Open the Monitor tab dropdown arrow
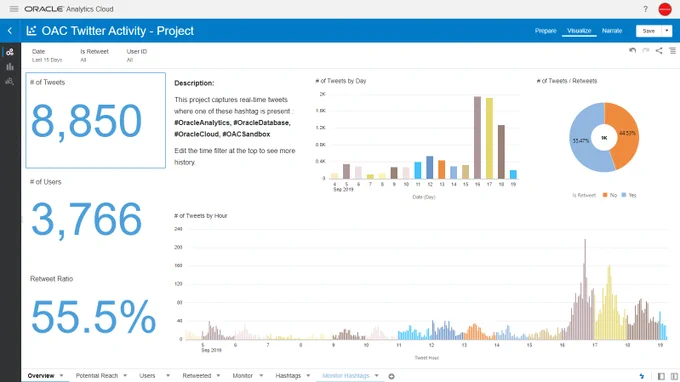 click(261, 375)
